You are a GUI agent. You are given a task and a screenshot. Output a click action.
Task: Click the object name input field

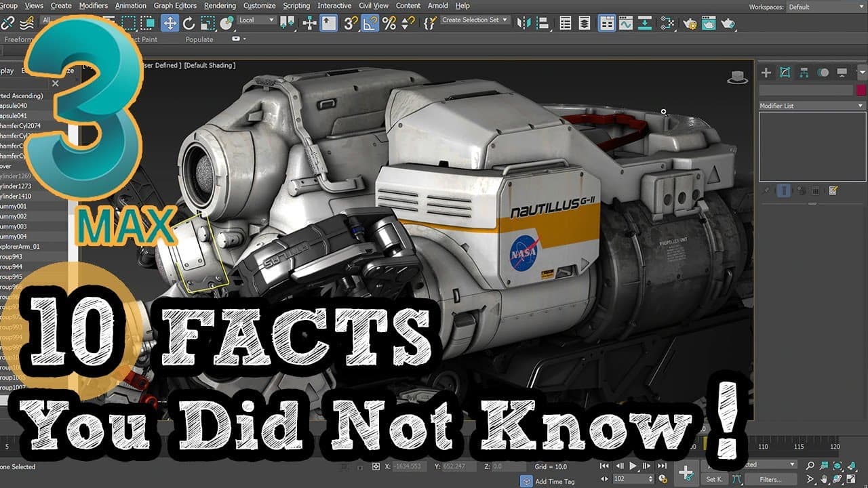pyautogui.click(x=806, y=90)
